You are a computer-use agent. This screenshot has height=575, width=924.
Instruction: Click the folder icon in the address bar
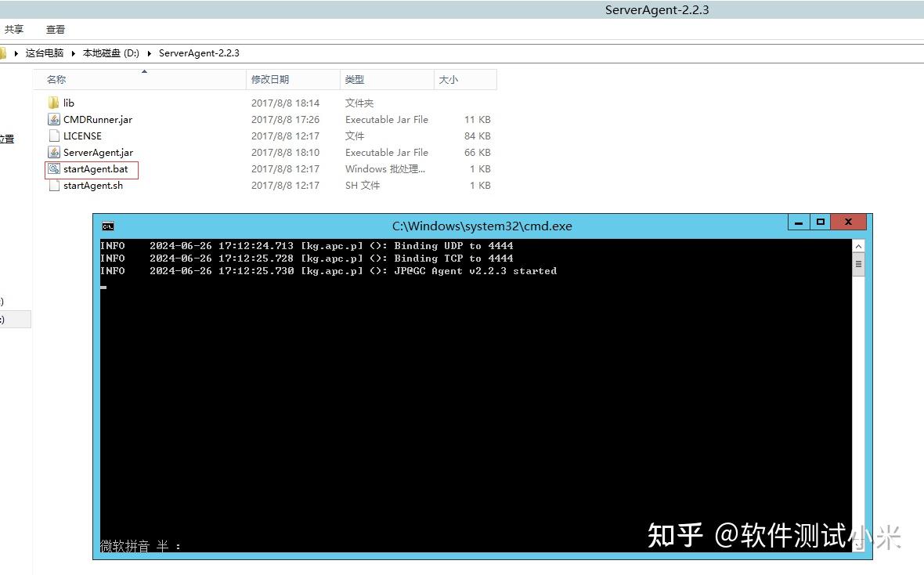5,52
